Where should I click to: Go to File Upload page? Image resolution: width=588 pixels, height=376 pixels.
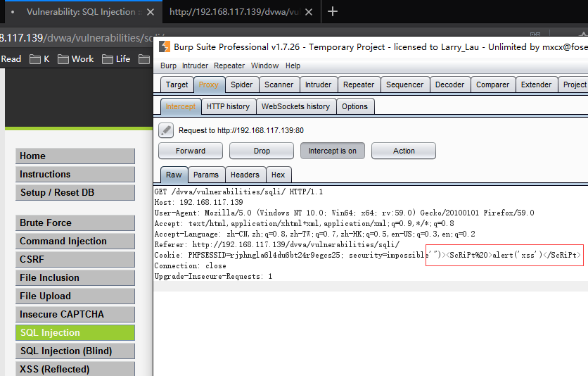[x=75, y=296]
